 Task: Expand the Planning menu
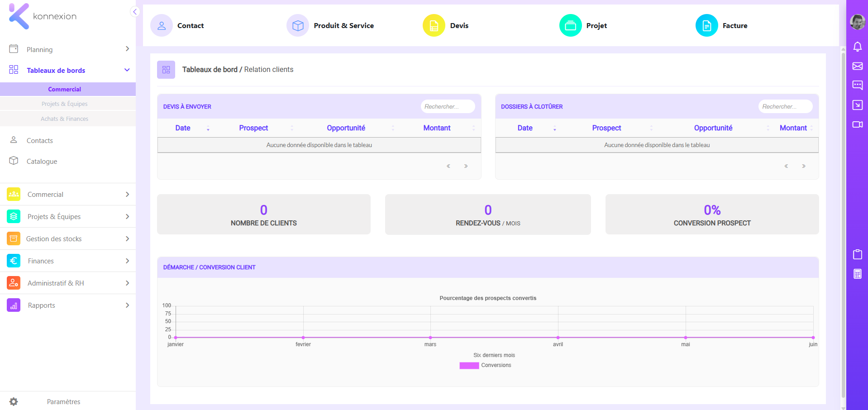(68, 49)
